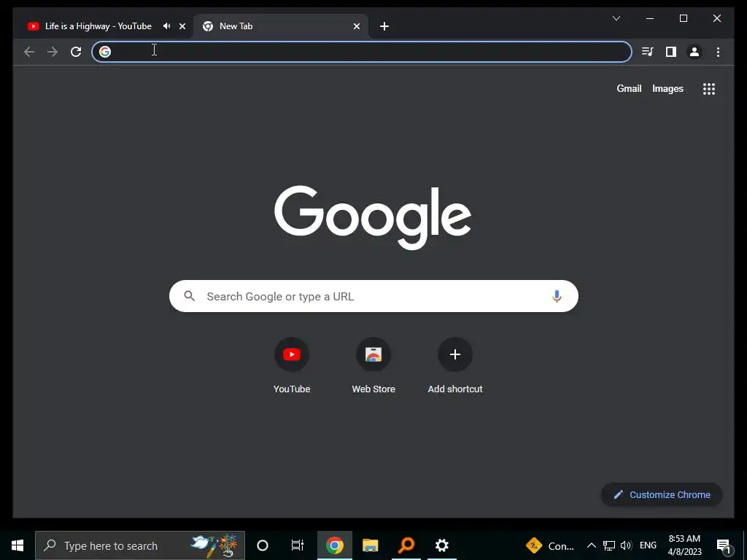Image resolution: width=747 pixels, height=560 pixels.
Task: Open the clock showing 8:53 AM
Action: [x=684, y=545]
